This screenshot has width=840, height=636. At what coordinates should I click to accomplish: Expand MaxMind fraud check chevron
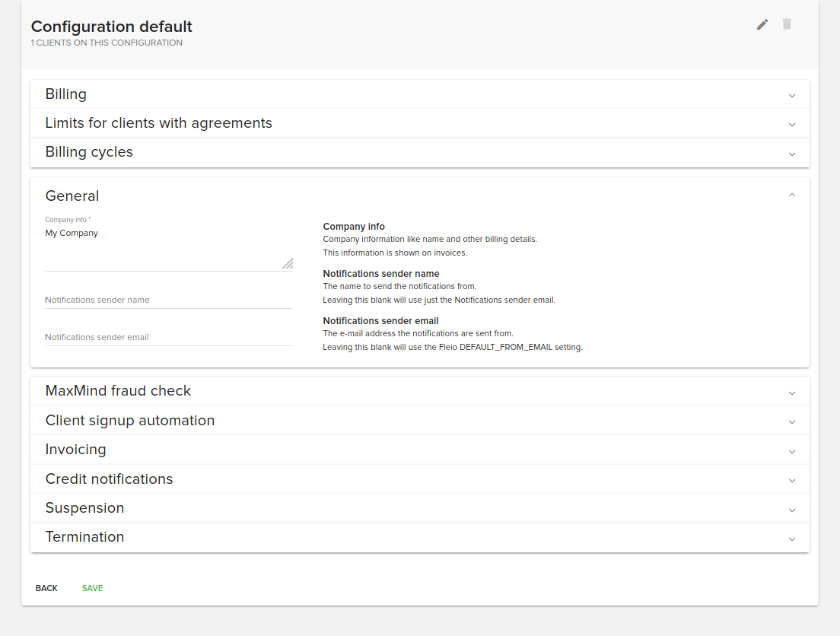coord(792,393)
